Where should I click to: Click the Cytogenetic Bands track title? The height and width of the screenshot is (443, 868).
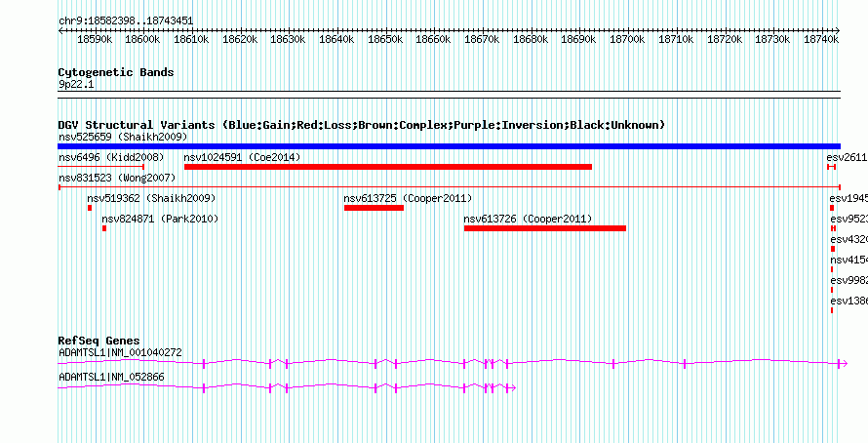116,72
